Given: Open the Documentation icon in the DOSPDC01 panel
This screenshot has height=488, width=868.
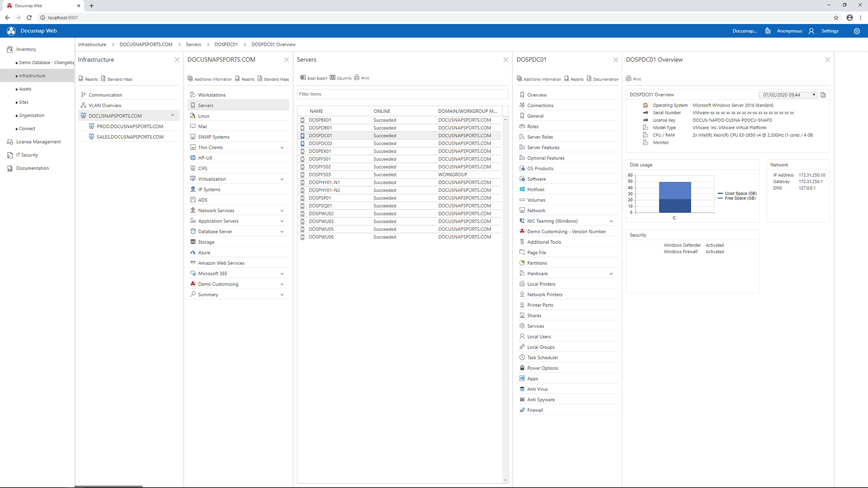Looking at the screenshot, I should (x=603, y=79).
